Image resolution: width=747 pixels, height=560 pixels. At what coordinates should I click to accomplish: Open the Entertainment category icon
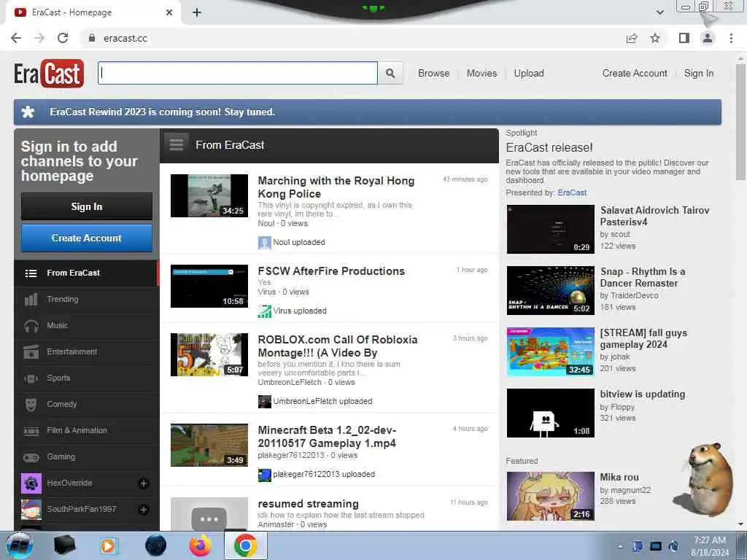coord(31,352)
